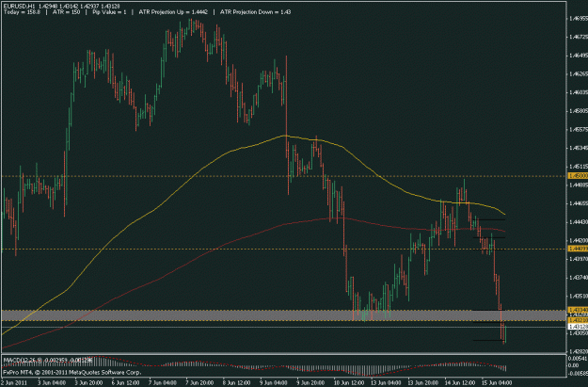The height and width of the screenshot is (387, 588).
Task: Click the MACD(12,26,9) indicator label
Action: pos(24,360)
